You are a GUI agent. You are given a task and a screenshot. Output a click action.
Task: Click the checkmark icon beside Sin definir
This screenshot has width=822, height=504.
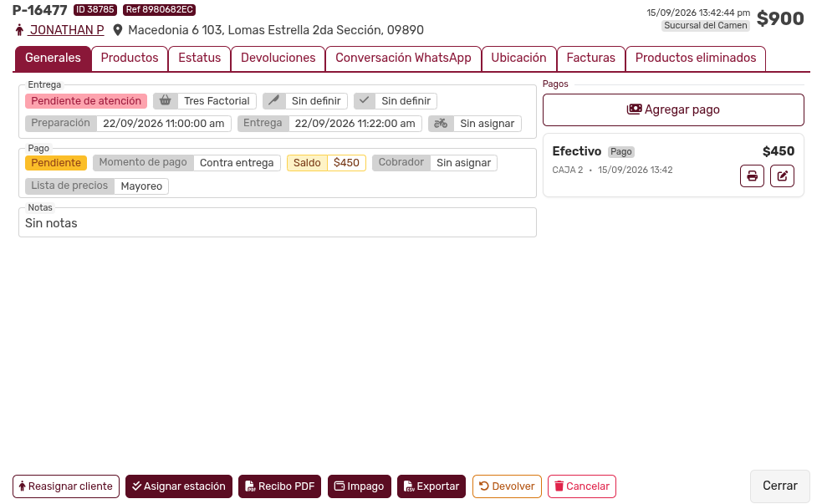(x=365, y=100)
